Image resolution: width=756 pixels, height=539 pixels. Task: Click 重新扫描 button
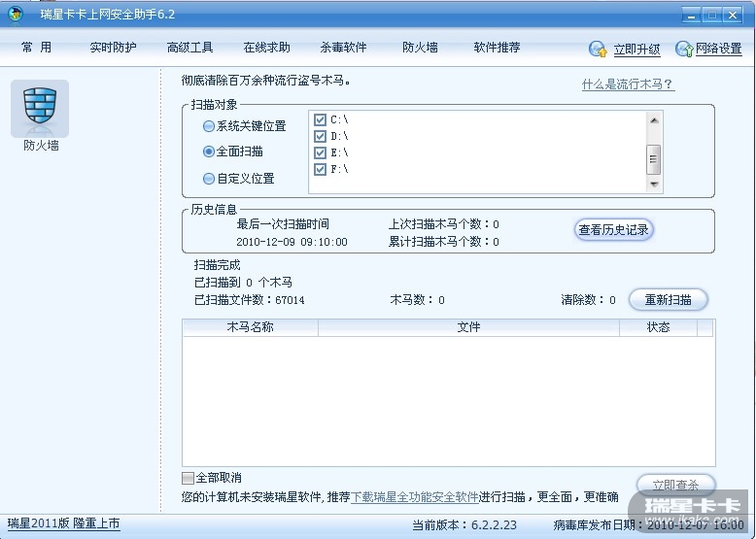669,299
